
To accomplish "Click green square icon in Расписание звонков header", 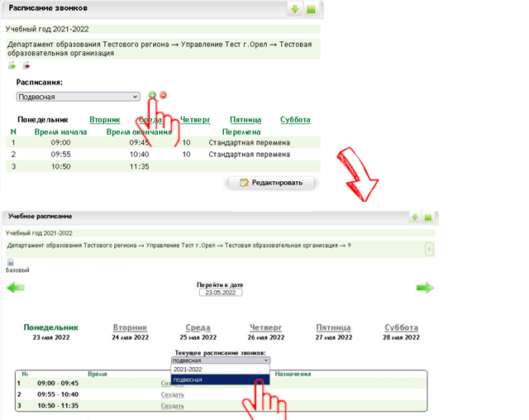I will click(312, 9).
